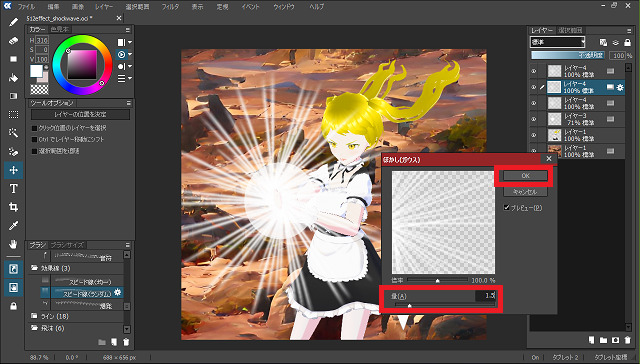
Task: Click the white foreground color swatch
Action: pos(36,71)
